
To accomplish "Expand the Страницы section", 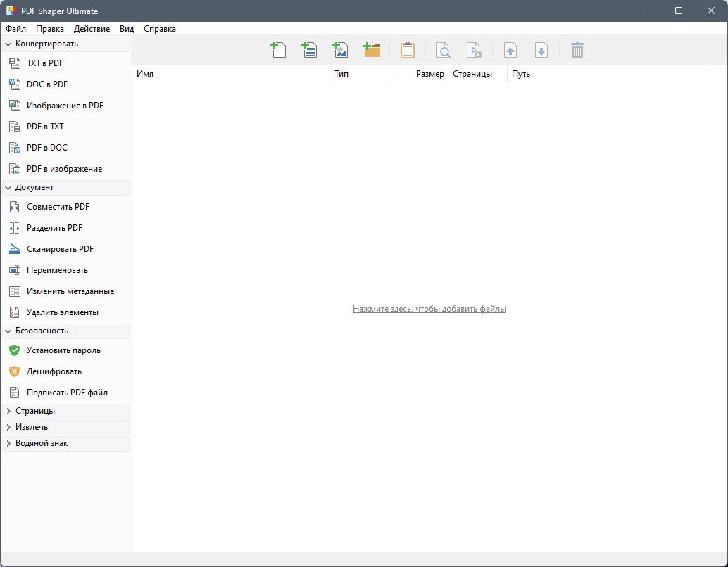I will pos(35,411).
